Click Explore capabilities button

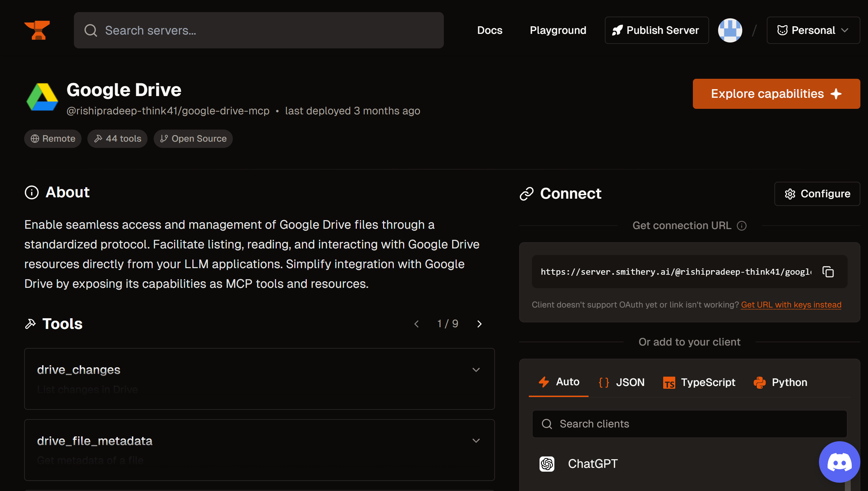pos(776,94)
